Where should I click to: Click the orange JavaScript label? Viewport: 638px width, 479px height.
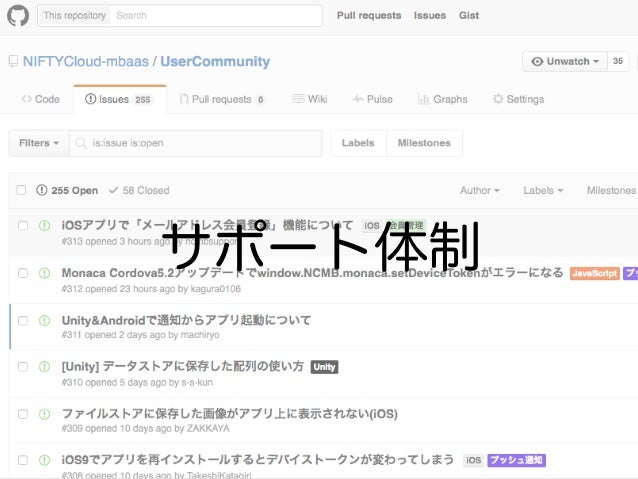tap(595, 273)
